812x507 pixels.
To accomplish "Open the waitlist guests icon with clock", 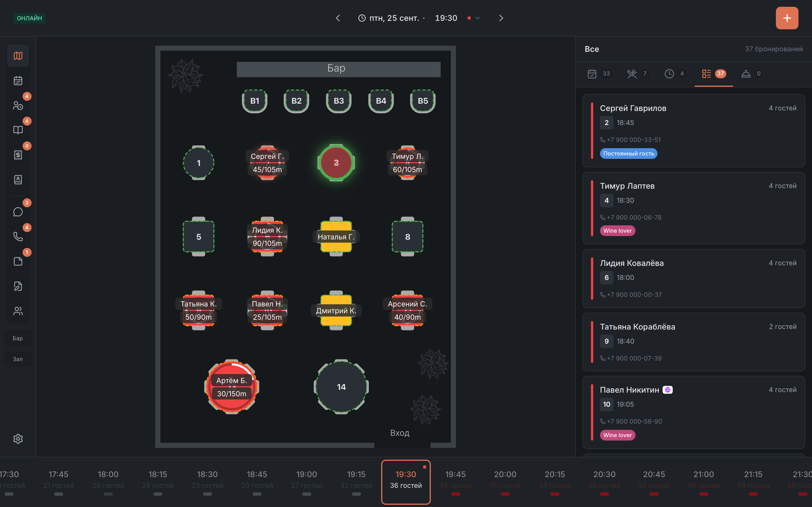I will coord(18,105).
